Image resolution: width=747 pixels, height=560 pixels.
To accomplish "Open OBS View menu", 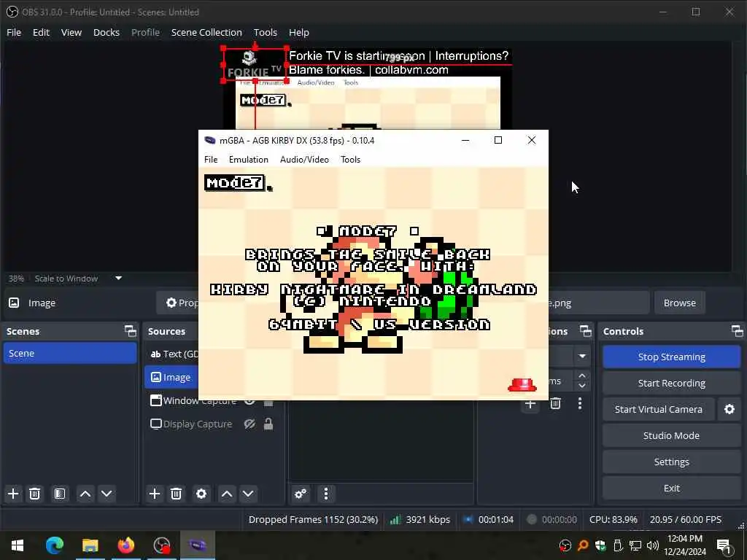I will [71, 32].
